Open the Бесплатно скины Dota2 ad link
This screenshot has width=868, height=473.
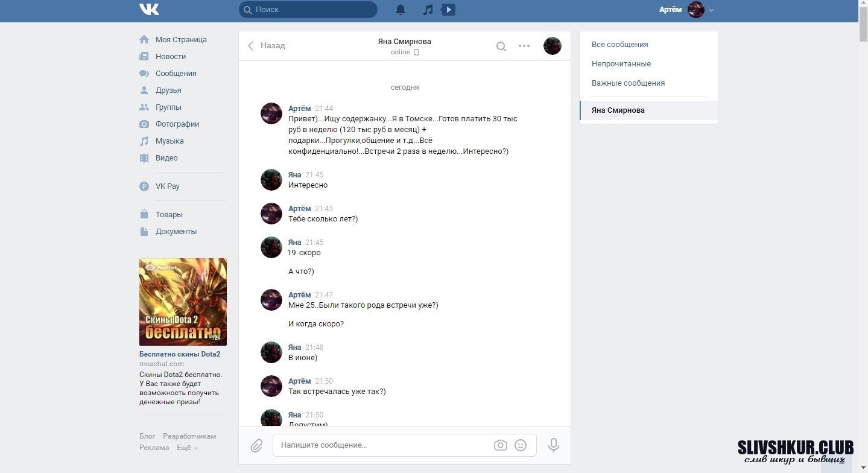[x=180, y=354]
